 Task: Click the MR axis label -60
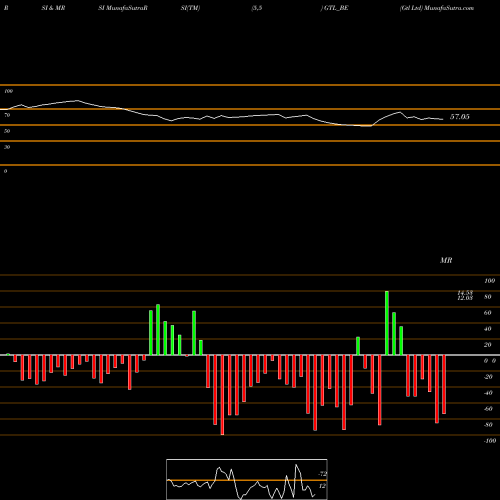[488, 409]
